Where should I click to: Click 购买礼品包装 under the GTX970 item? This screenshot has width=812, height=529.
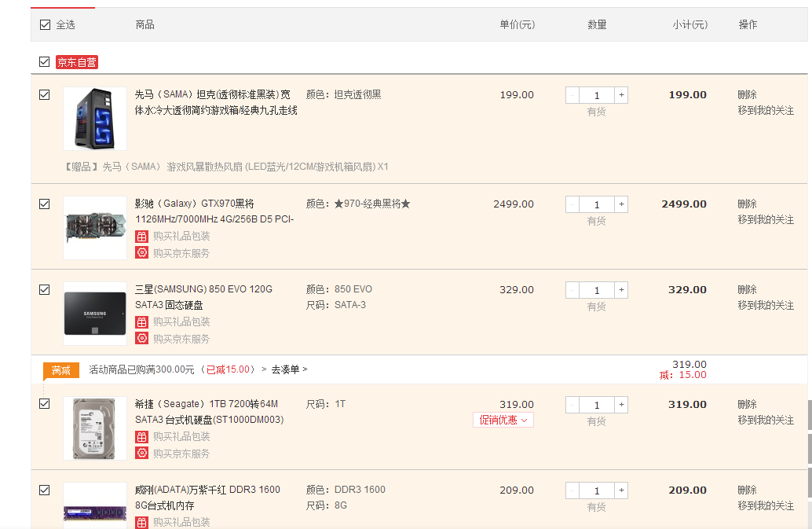[x=181, y=237]
